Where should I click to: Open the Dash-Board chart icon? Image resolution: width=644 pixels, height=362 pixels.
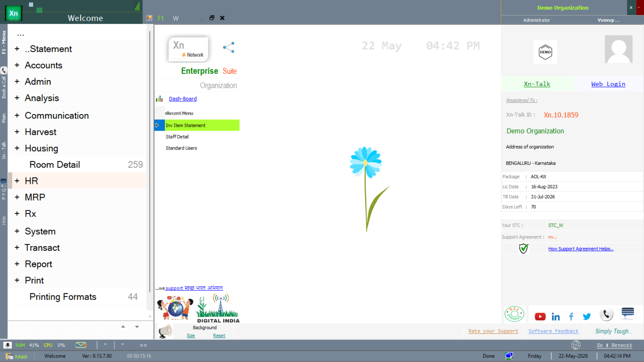[159, 99]
